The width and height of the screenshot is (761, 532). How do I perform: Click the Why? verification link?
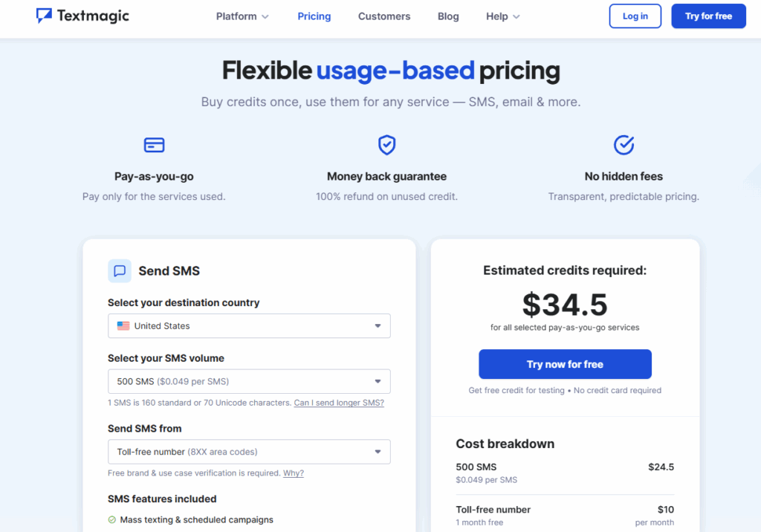pyautogui.click(x=293, y=473)
